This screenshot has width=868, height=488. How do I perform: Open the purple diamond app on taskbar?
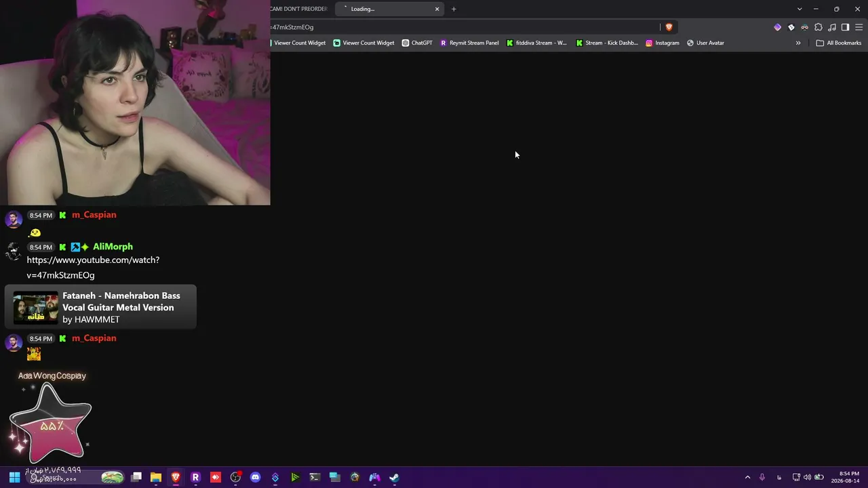point(275,477)
